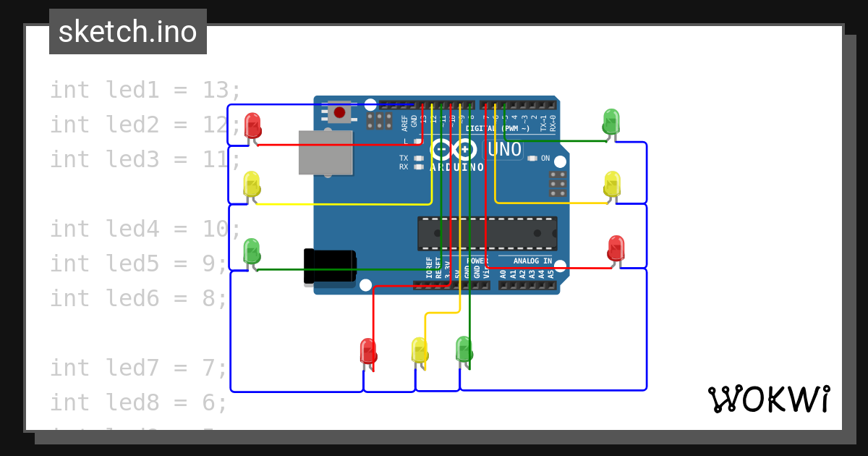Click the Arduino USB port connector
This screenshot has height=456, width=868.
326,153
